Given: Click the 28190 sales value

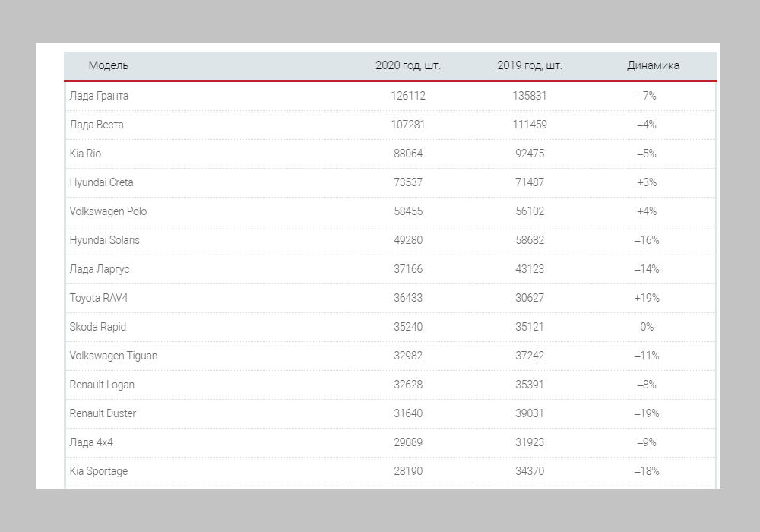Looking at the screenshot, I should tap(408, 471).
